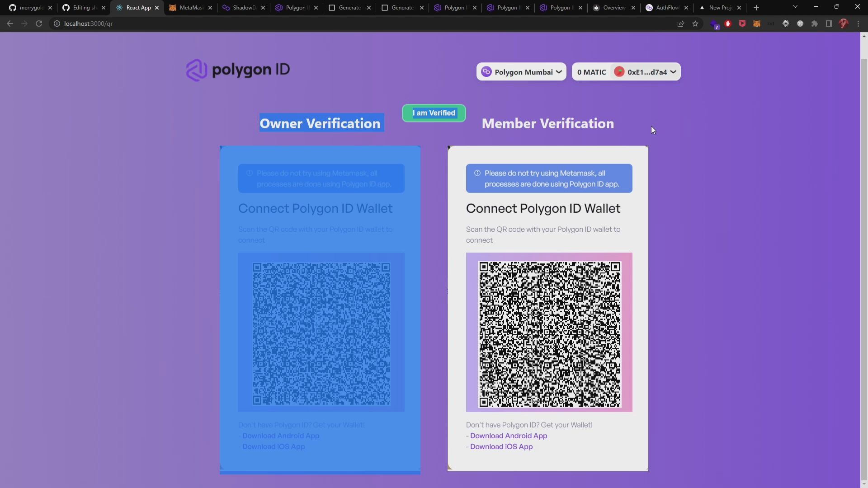Switch to the New Project tab
The width and height of the screenshot is (868, 488).
720,8
